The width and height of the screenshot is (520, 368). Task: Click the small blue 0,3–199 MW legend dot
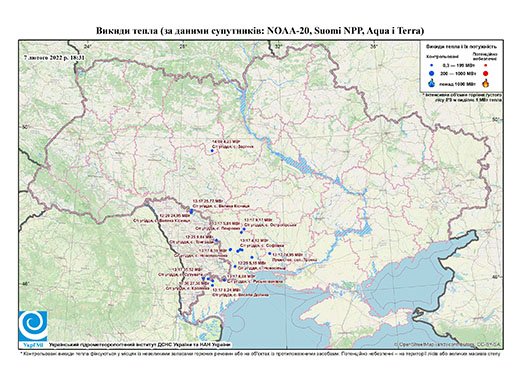pyautogui.click(x=431, y=65)
